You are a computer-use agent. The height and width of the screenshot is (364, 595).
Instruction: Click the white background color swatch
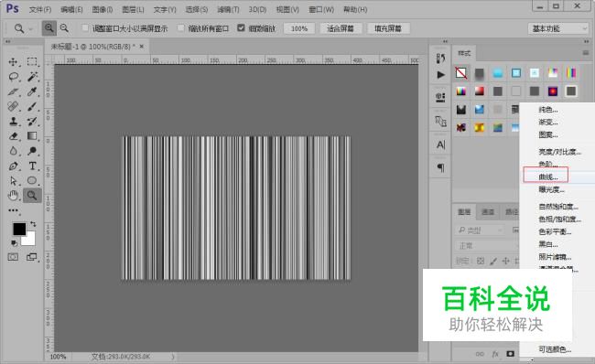[x=30, y=241]
